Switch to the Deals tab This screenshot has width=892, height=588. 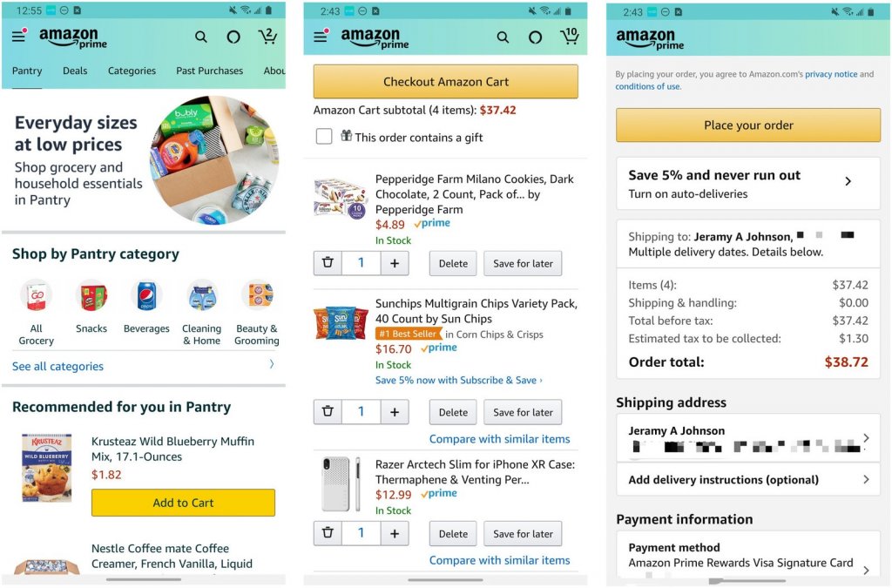click(x=75, y=71)
